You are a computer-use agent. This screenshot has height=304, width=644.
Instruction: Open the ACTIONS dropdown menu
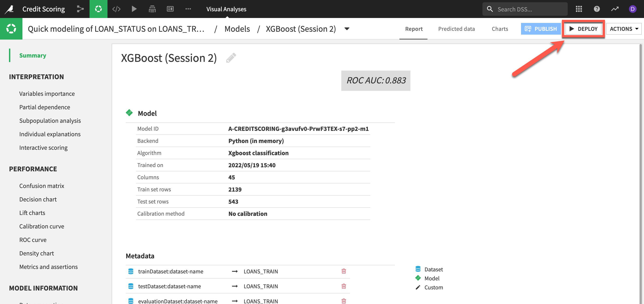coord(624,29)
